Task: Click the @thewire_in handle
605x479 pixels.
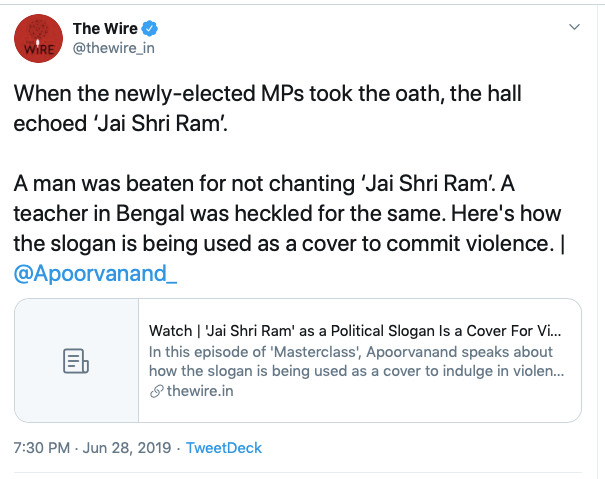Action: 114,47
